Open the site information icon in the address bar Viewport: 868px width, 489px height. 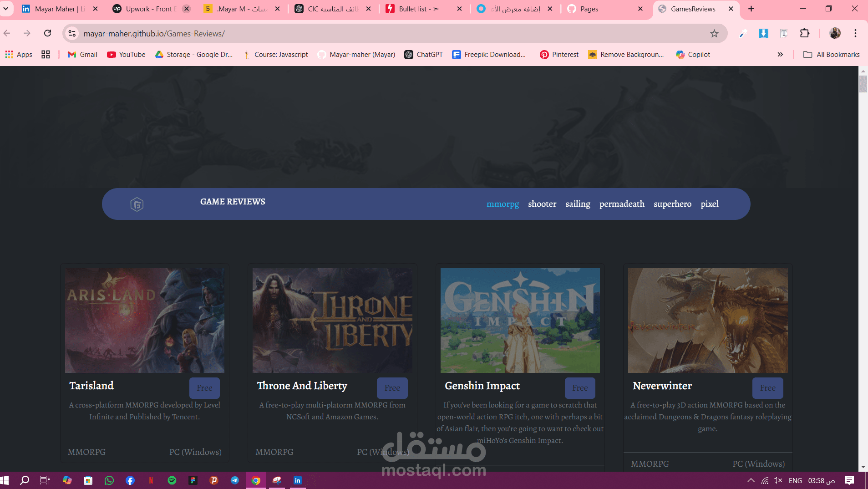[72, 33]
